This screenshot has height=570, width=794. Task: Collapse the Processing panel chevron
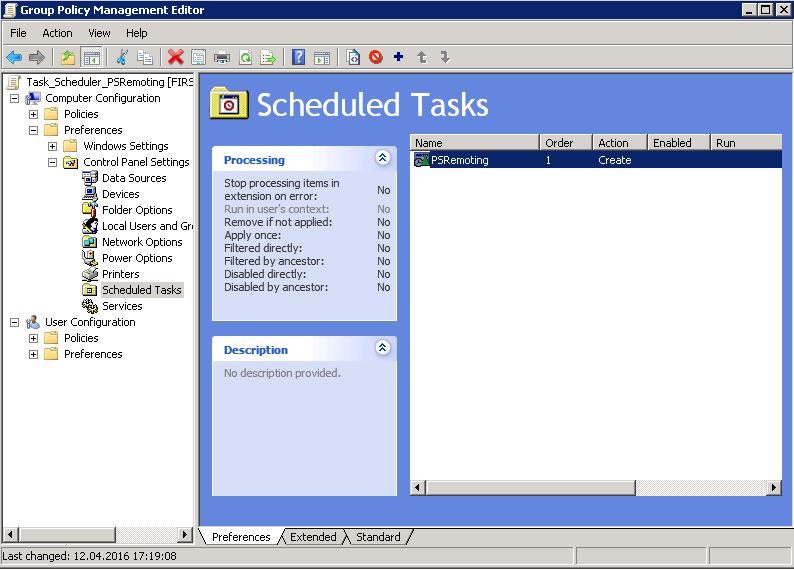382,158
